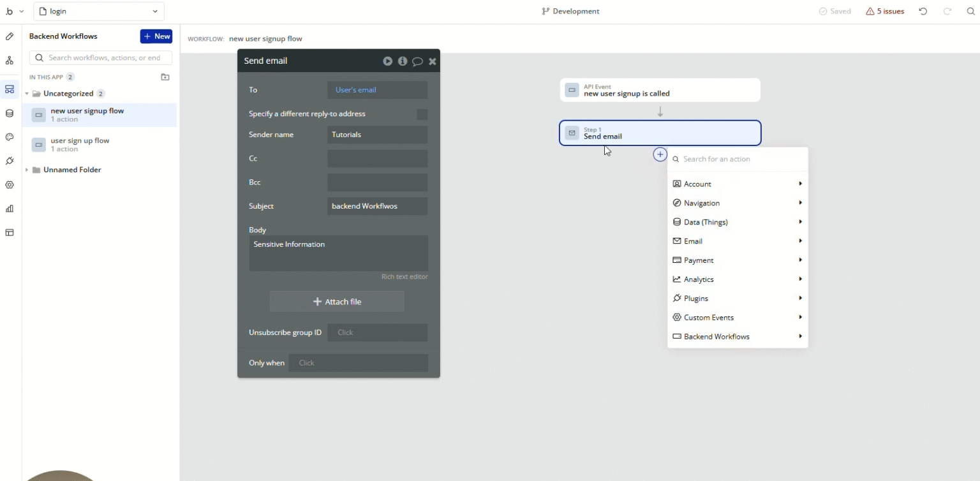Enable specify a different reply-to address
Image resolution: width=980 pixels, height=481 pixels.
[x=422, y=114]
